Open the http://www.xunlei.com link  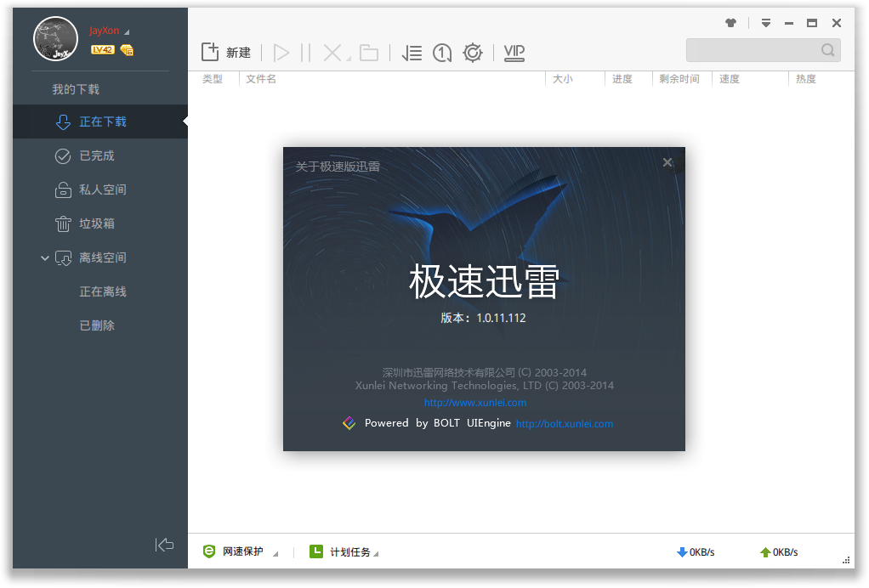coord(475,403)
